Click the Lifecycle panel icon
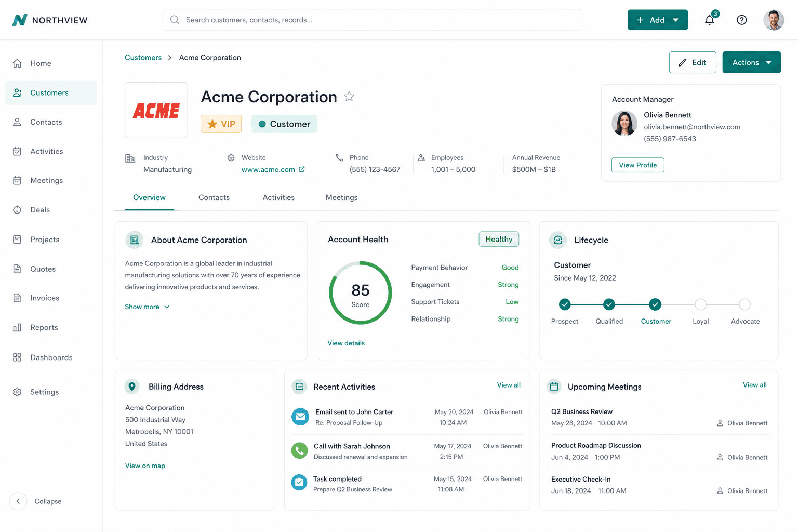798x532 pixels. click(x=558, y=240)
